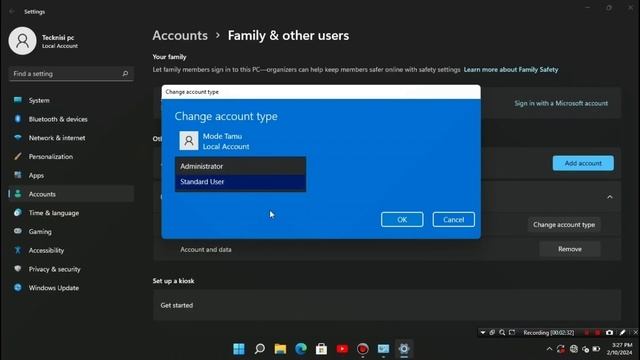The height and width of the screenshot is (360, 640).
Task: Open Windows Start menu
Action: pos(239,349)
